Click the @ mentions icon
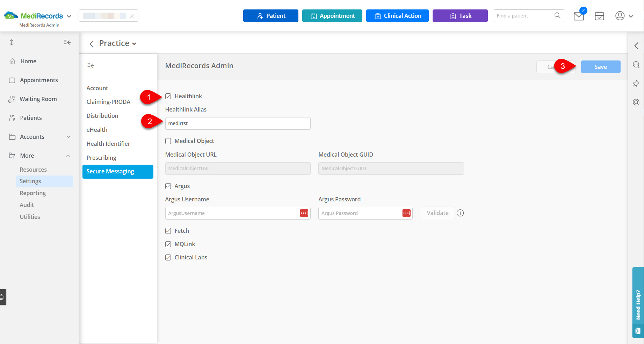644x344 pixels. coord(636,102)
